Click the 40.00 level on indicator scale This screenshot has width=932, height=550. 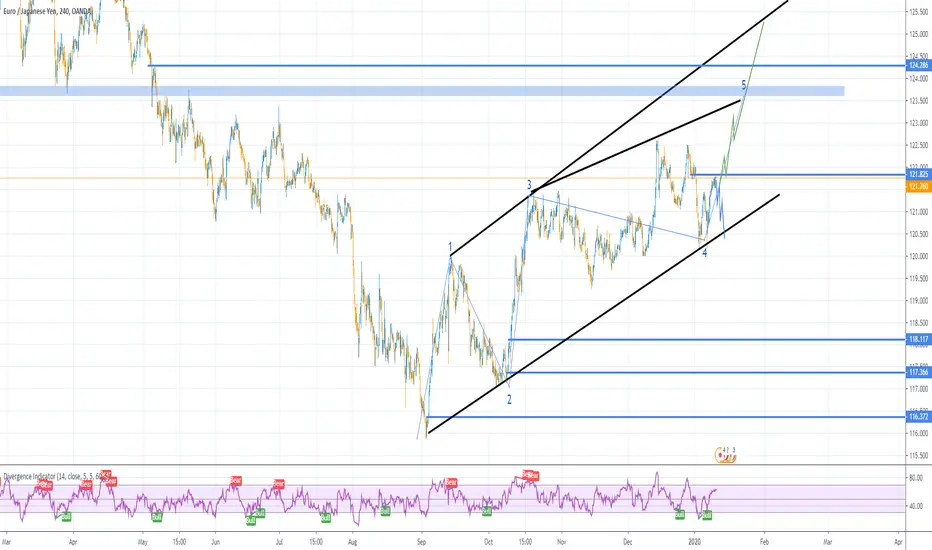click(x=916, y=506)
